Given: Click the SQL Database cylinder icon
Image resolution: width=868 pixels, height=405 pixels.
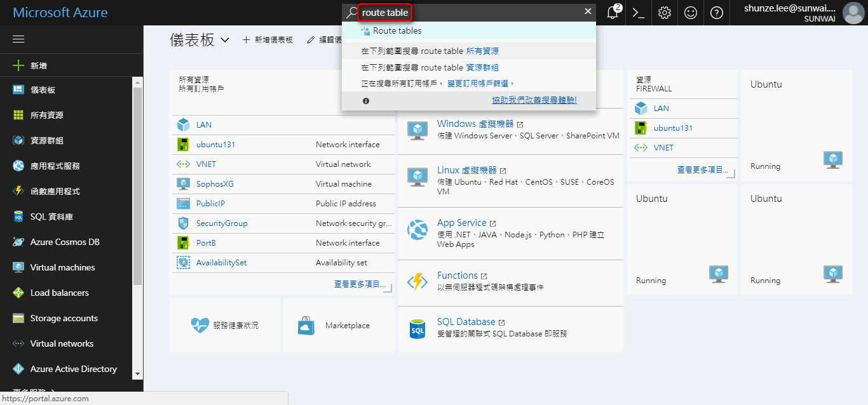Looking at the screenshot, I should pyautogui.click(x=417, y=329).
